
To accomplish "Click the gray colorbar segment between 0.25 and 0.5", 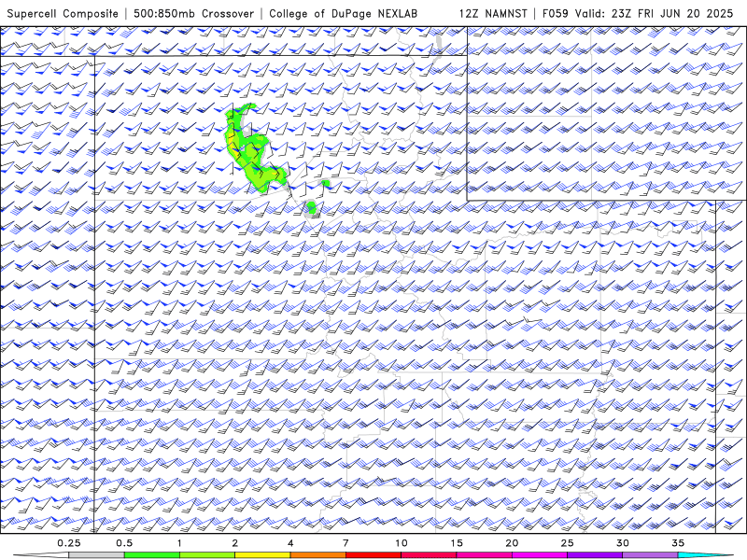I will pos(96,555).
